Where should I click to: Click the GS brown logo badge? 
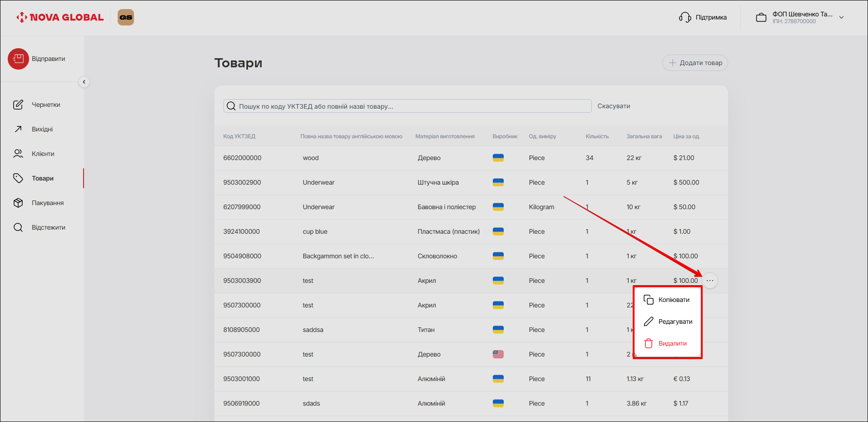(126, 17)
